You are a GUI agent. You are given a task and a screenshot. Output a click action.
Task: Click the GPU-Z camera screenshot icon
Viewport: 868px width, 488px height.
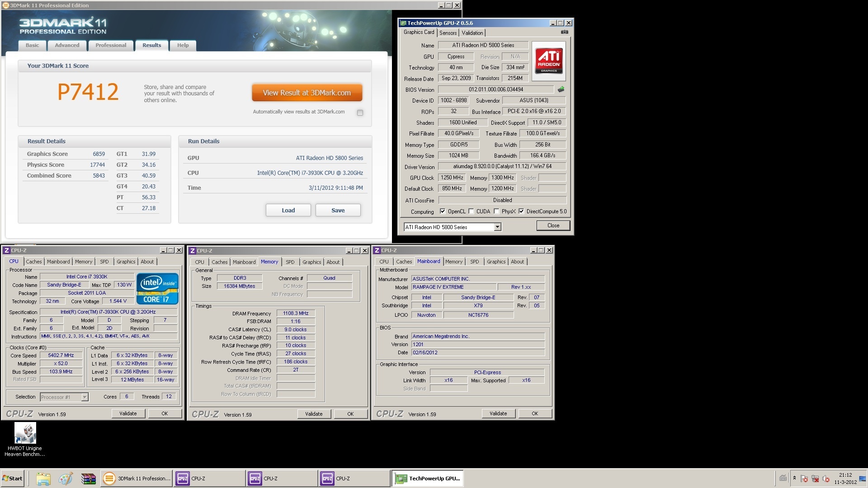(564, 32)
